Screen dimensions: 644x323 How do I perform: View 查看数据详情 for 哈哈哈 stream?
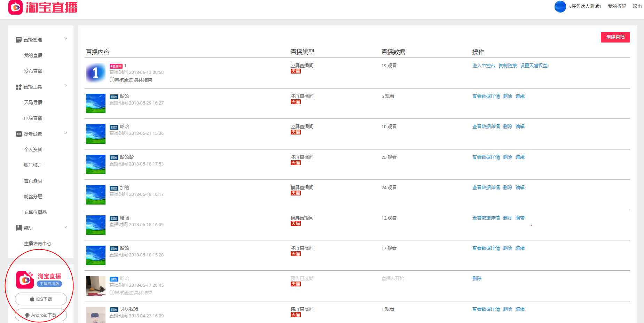[486, 157]
